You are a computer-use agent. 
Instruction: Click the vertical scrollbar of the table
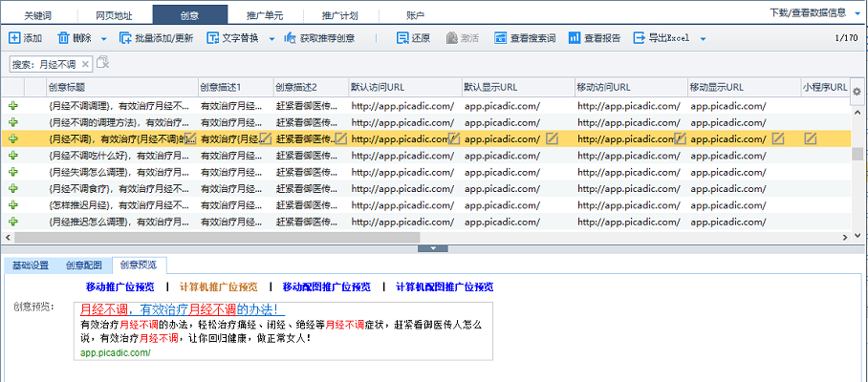857,153
